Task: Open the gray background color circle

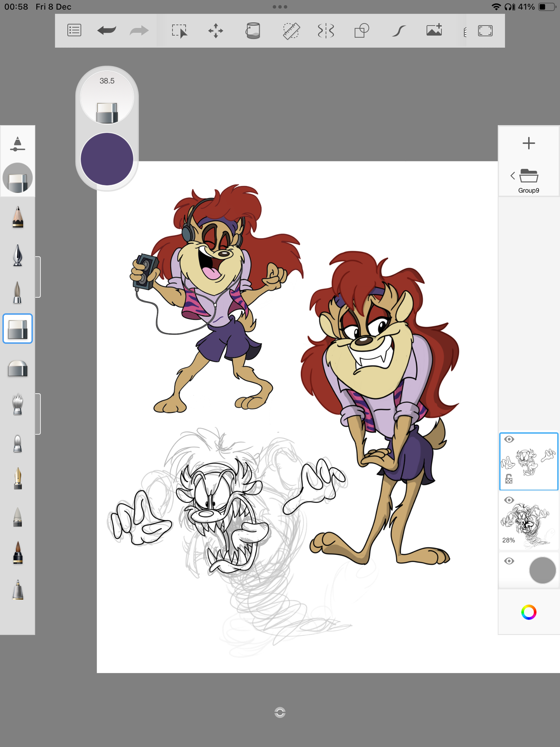Action: (542, 570)
